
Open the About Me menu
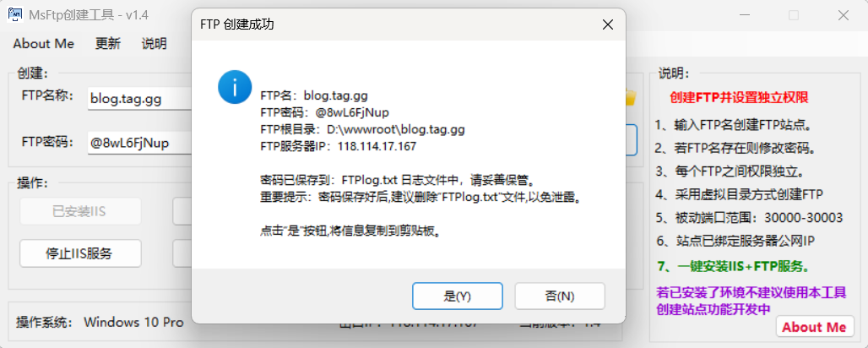[x=44, y=44]
